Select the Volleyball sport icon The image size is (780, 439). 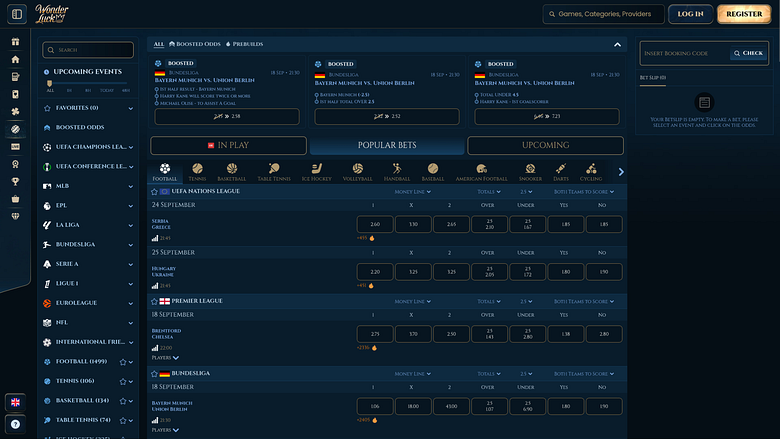357,172
